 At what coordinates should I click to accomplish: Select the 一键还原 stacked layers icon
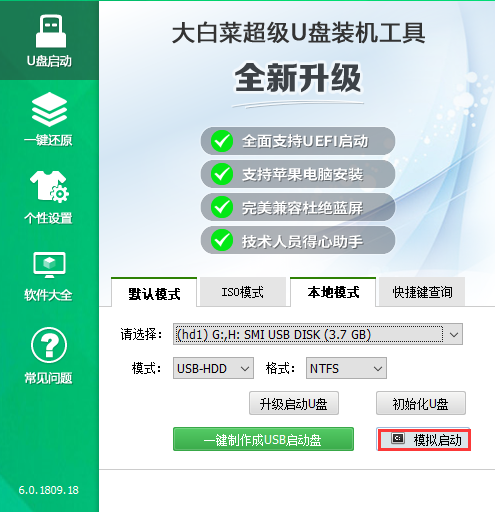(49, 110)
